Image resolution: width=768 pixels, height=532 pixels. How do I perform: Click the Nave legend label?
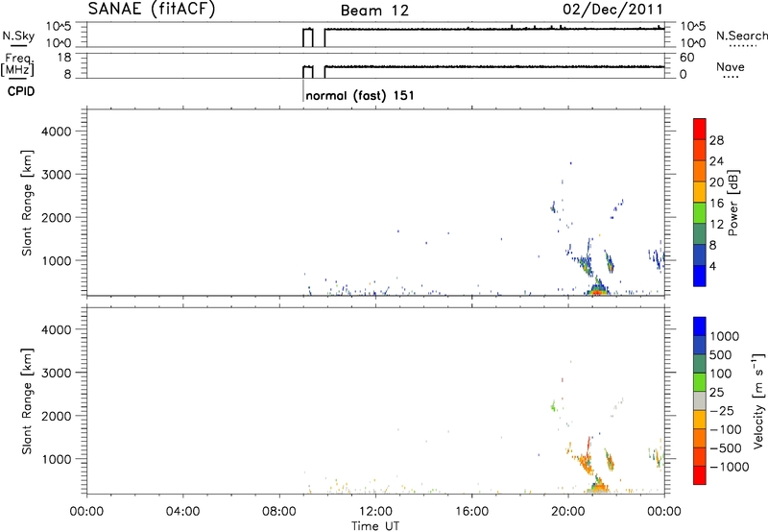point(731,66)
